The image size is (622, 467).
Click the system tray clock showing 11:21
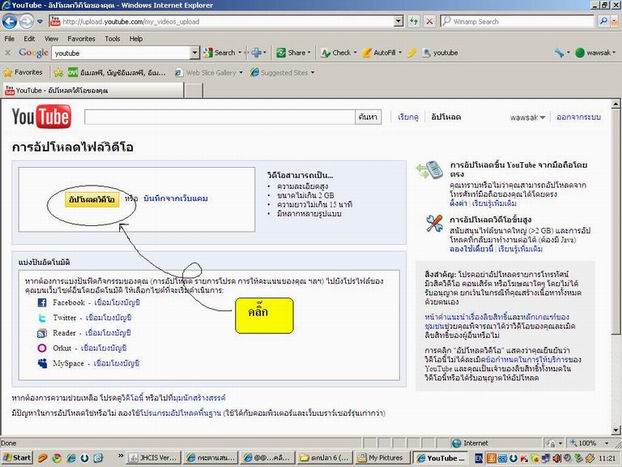pos(607,458)
